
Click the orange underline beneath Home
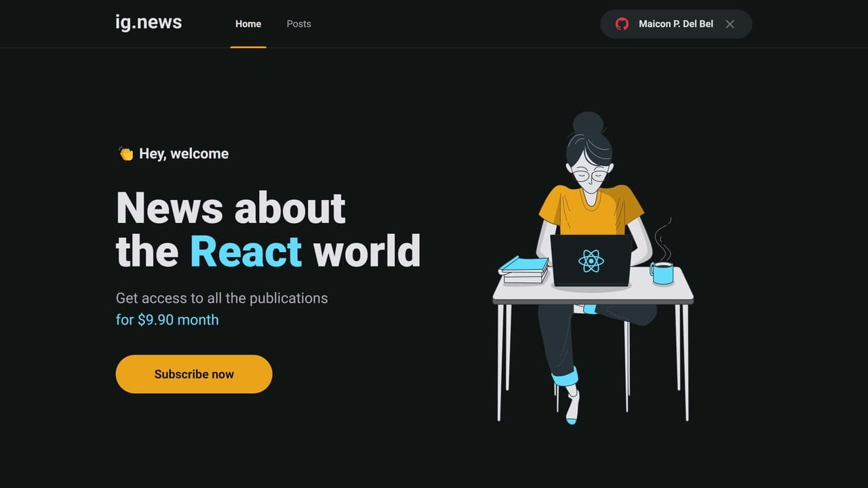point(248,47)
